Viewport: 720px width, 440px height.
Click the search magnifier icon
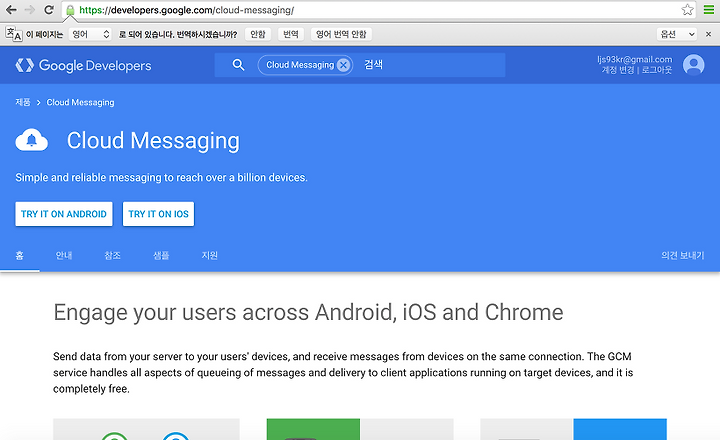[x=238, y=65]
